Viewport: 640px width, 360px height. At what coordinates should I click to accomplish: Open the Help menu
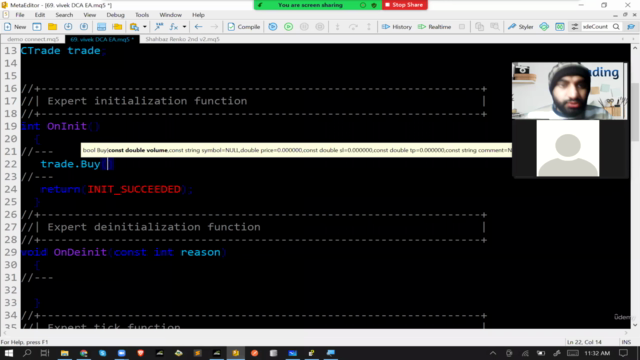tap(198, 15)
